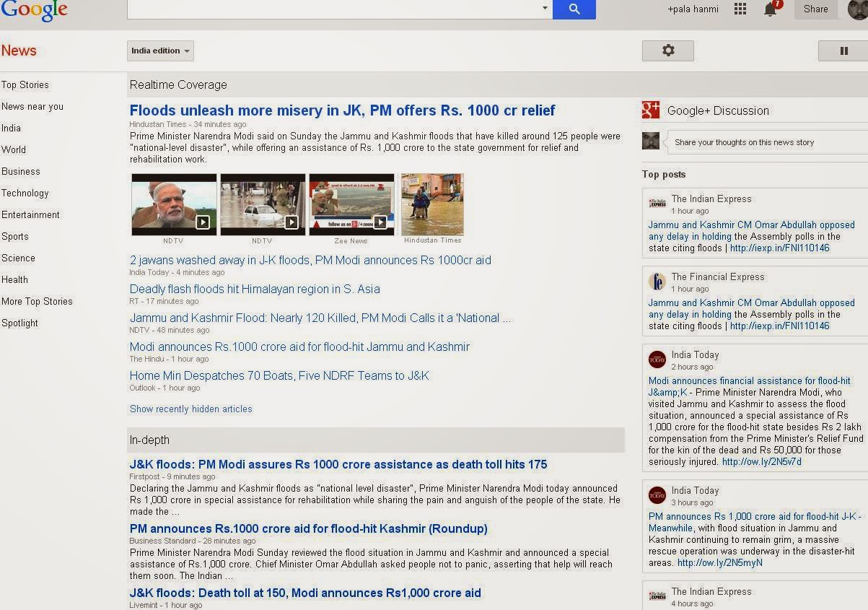Click in the Google search field
Image resolution: width=868 pixels, height=610 pixels.
coord(333,9)
